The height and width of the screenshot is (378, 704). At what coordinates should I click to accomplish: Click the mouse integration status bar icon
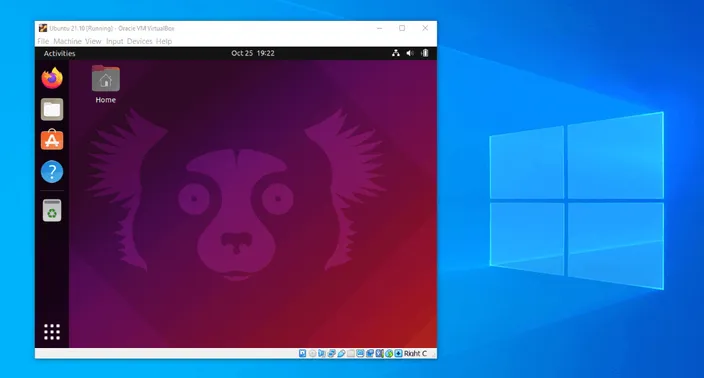(389, 353)
